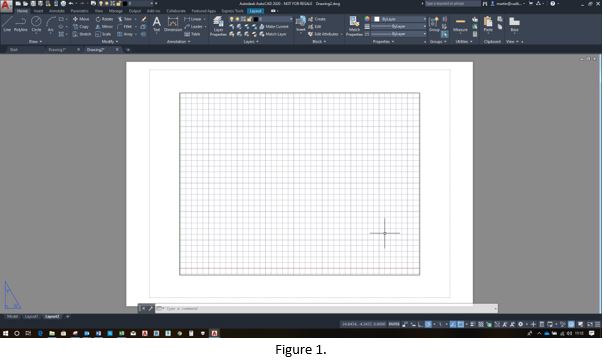Start the Rotate command
The height and width of the screenshot is (360, 604).
[x=104, y=19]
